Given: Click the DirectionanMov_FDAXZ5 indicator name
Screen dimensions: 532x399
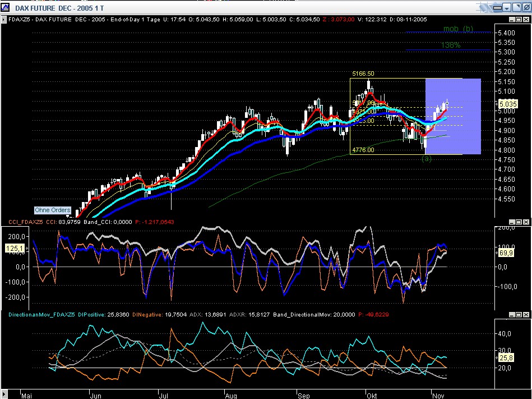Looking at the screenshot, I should pyautogui.click(x=41, y=315).
